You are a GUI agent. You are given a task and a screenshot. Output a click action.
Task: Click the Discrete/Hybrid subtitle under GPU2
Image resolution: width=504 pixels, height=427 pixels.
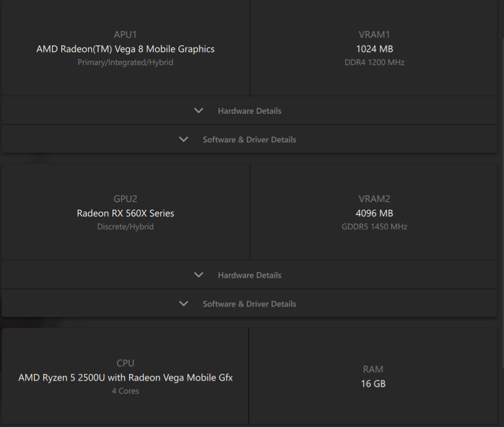point(125,227)
